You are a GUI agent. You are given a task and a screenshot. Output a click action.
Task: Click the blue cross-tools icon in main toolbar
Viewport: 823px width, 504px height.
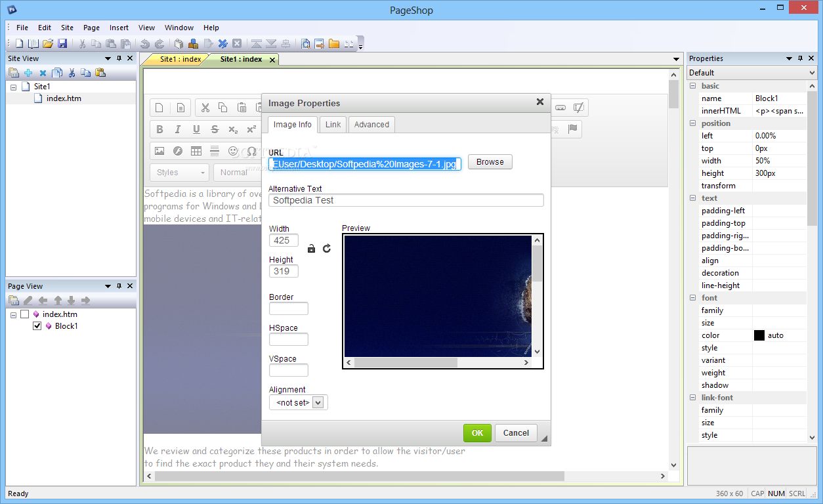coord(222,44)
